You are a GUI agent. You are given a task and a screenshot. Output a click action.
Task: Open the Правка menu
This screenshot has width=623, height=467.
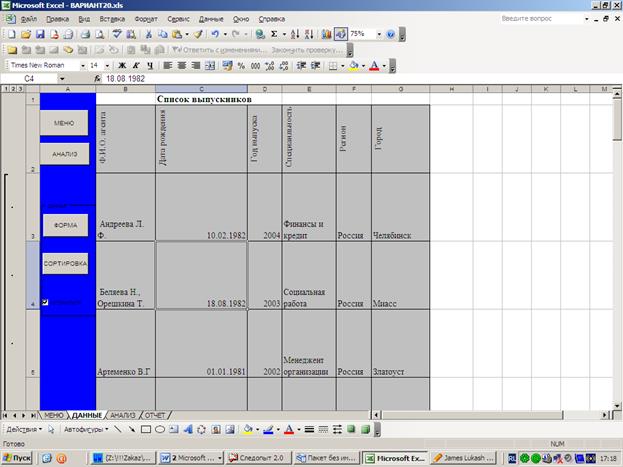click(x=58, y=19)
